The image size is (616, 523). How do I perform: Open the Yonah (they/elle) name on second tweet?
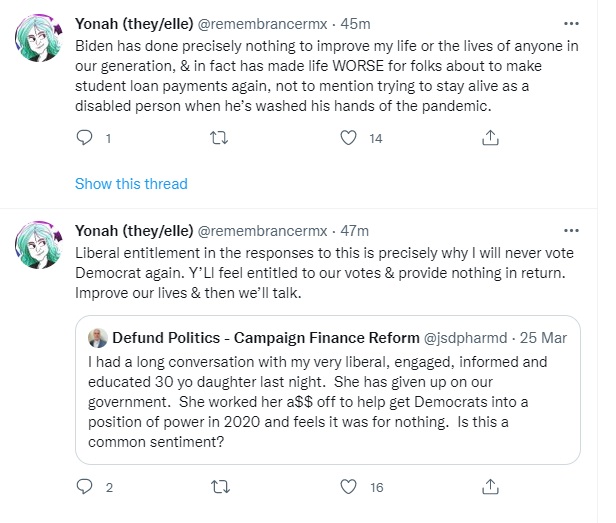(x=134, y=231)
